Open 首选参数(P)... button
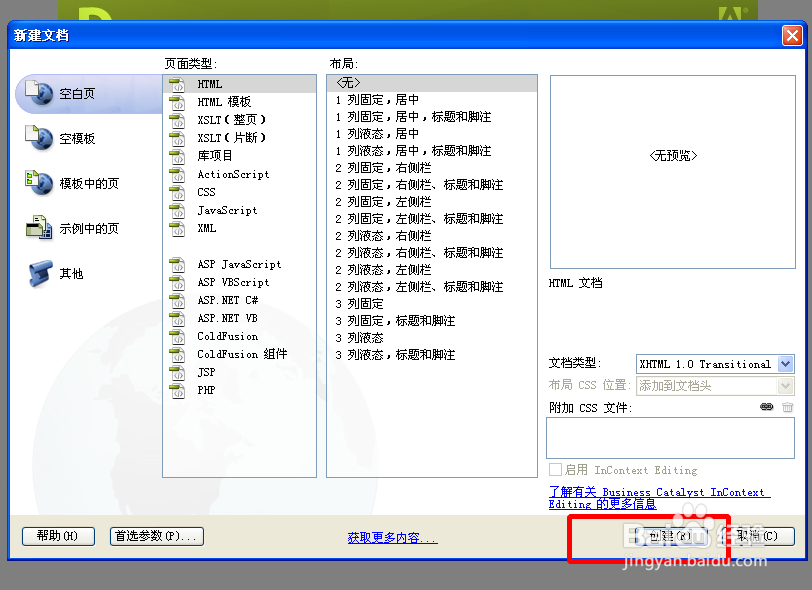This screenshot has height=590, width=812. [157, 536]
